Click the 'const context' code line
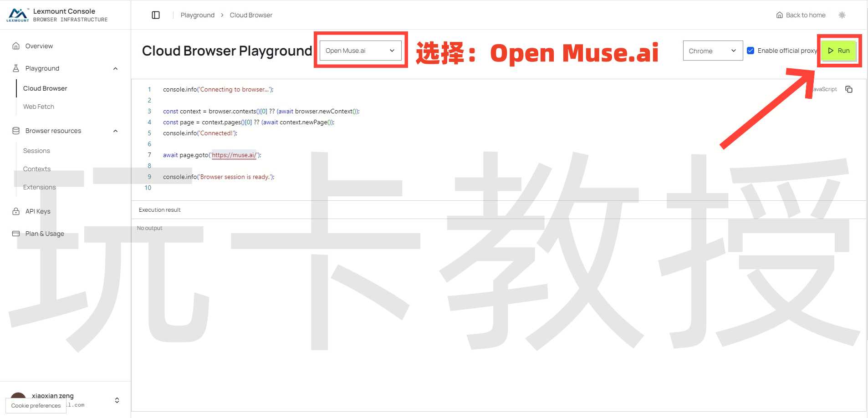This screenshot has width=868, height=418. click(x=261, y=111)
